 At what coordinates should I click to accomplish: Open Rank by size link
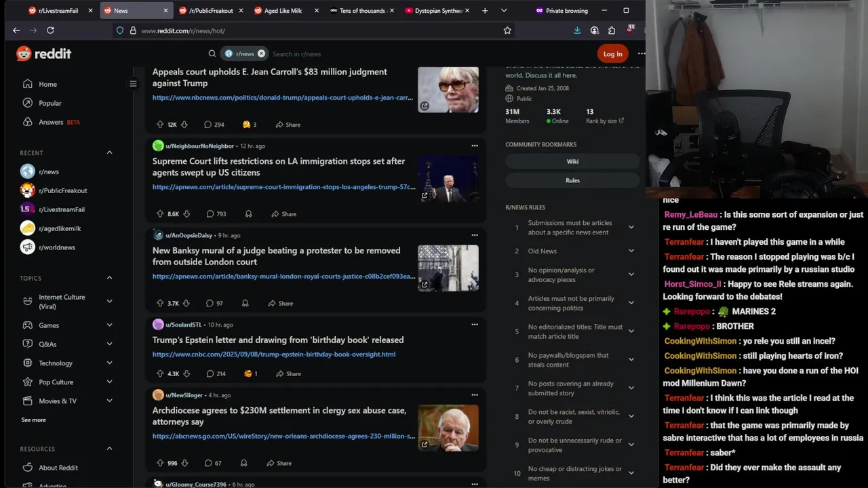[605, 121]
